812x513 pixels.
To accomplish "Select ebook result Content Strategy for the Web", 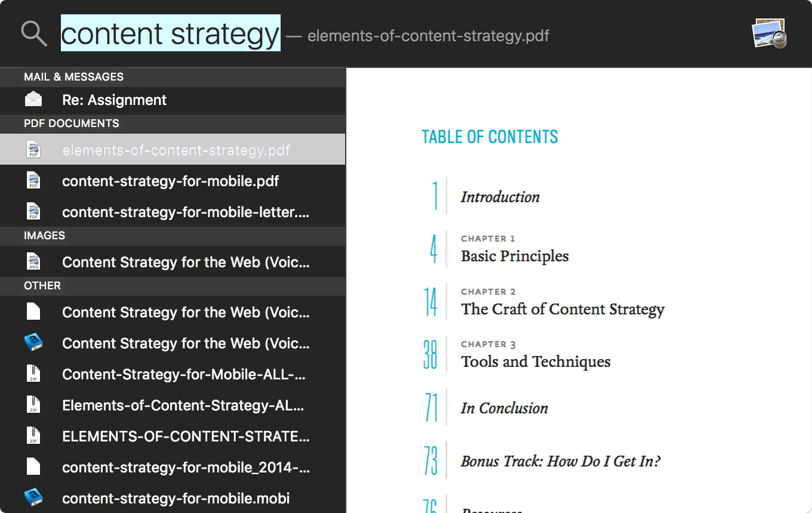I will click(x=173, y=342).
